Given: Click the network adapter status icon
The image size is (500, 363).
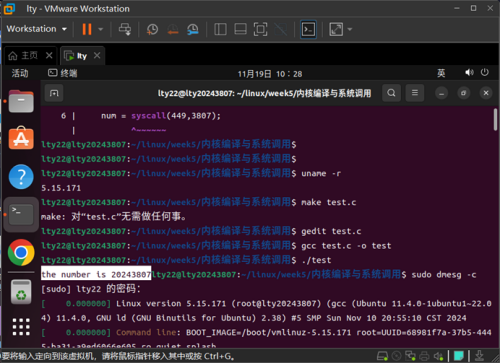Looking at the screenshot, I should coord(410,356).
